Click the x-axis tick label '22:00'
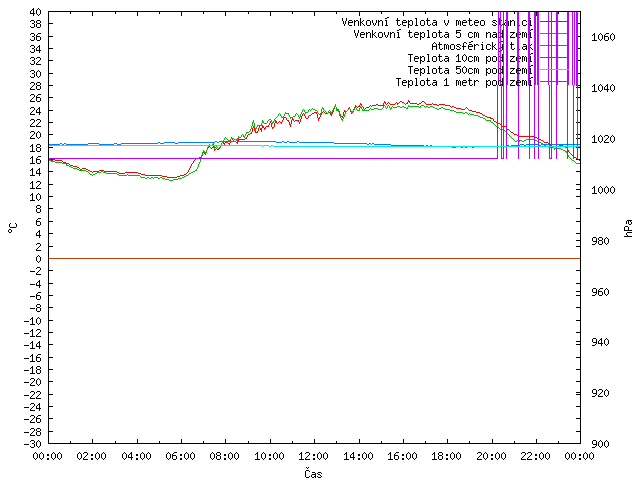Viewport: 640px width, 480px height. click(x=535, y=456)
